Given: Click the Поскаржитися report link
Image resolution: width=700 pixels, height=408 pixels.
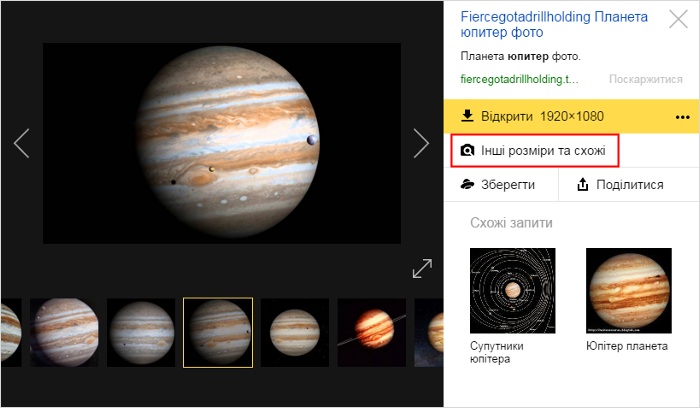Looking at the screenshot, I should pyautogui.click(x=646, y=79).
